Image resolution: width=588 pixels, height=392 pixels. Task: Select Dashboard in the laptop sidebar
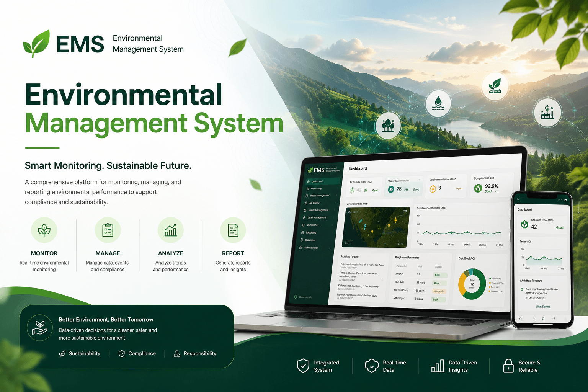(x=322, y=181)
